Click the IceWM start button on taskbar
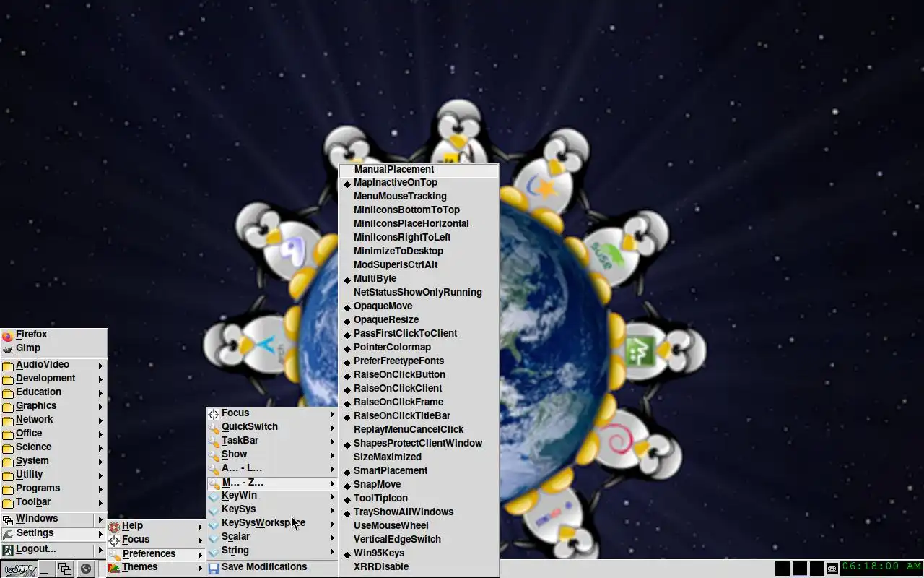The image size is (924, 578). point(19,569)
